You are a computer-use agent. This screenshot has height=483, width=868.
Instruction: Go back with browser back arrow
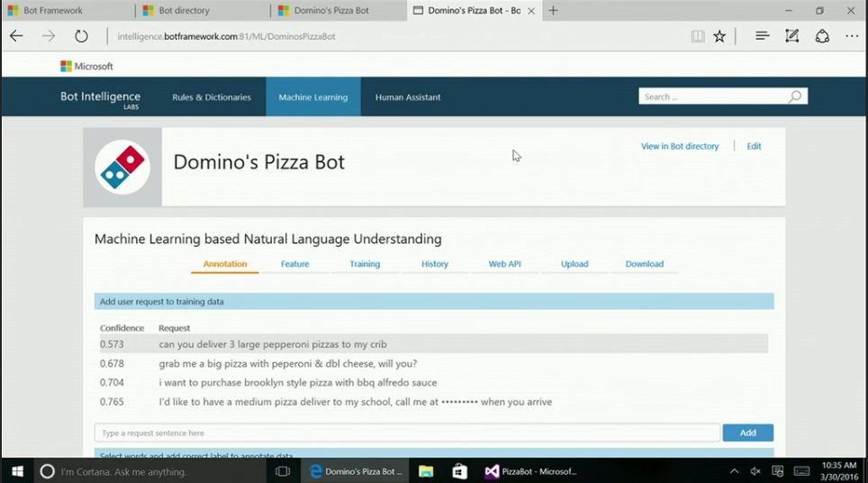coord(16,37)
